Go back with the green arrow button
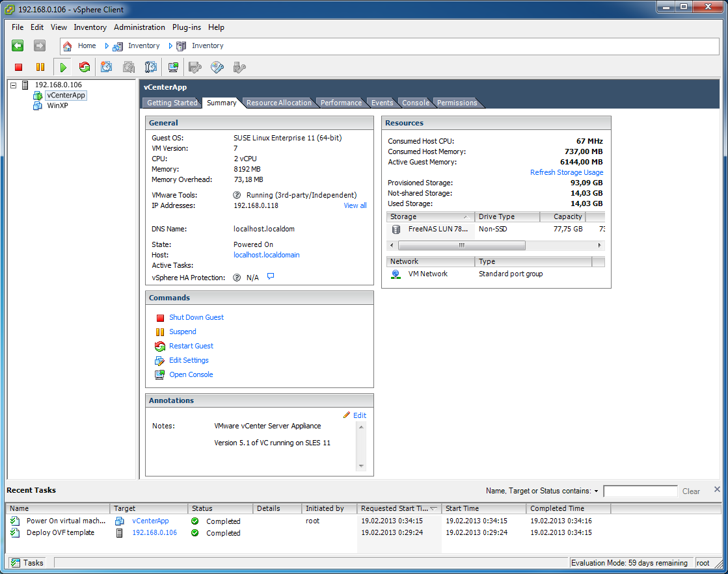This screenshot has height=574, width=728. pos(18,46)
